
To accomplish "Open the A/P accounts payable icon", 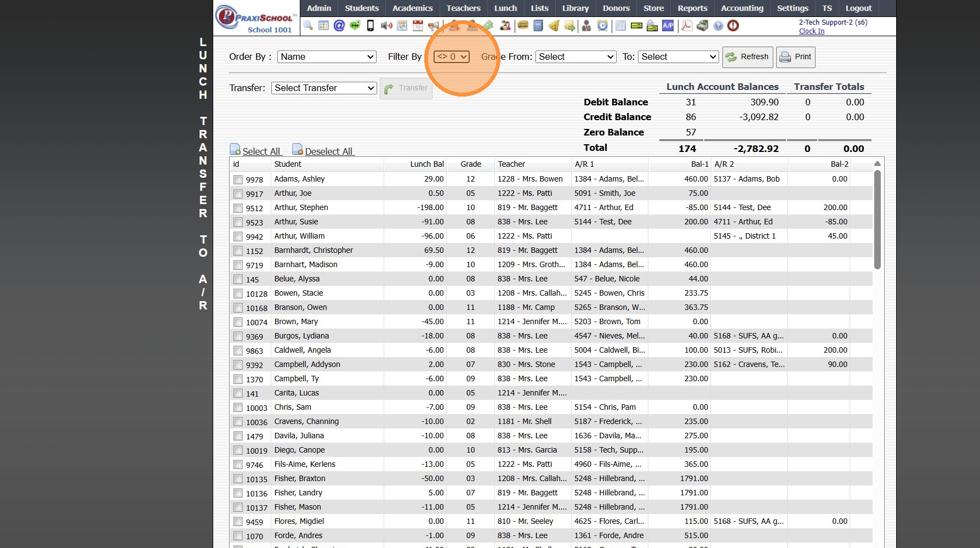I will coord(668,26).
